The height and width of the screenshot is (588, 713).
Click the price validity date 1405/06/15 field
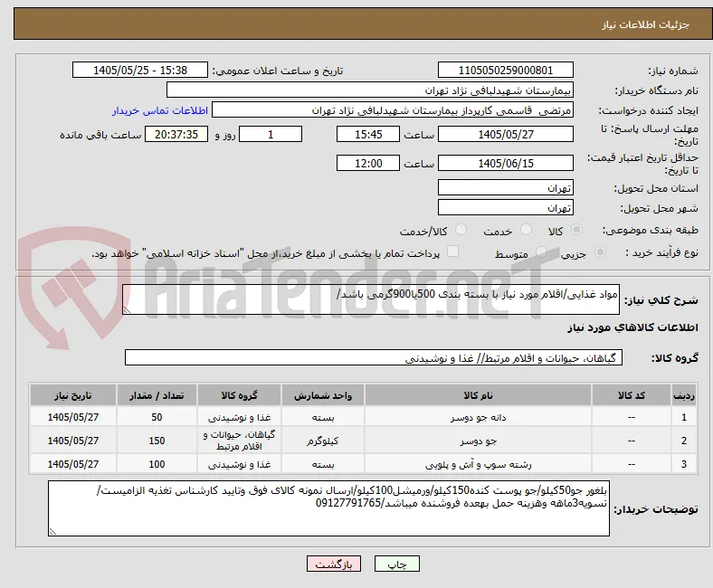pos(505,163)
